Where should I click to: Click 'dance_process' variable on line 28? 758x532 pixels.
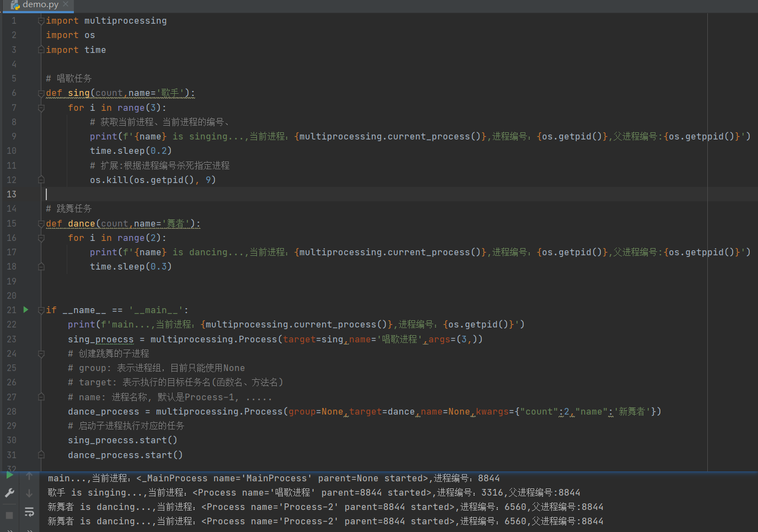coord(104,411)
